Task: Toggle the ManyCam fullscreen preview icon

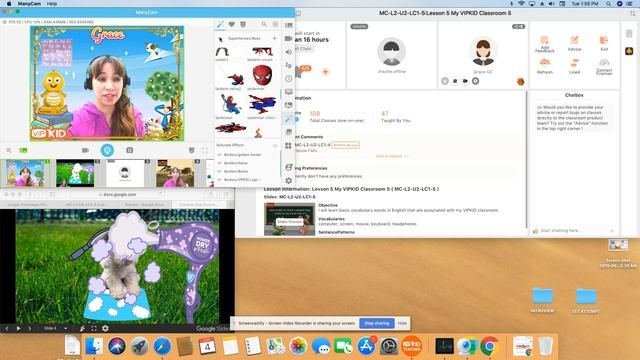Action: 204,150
